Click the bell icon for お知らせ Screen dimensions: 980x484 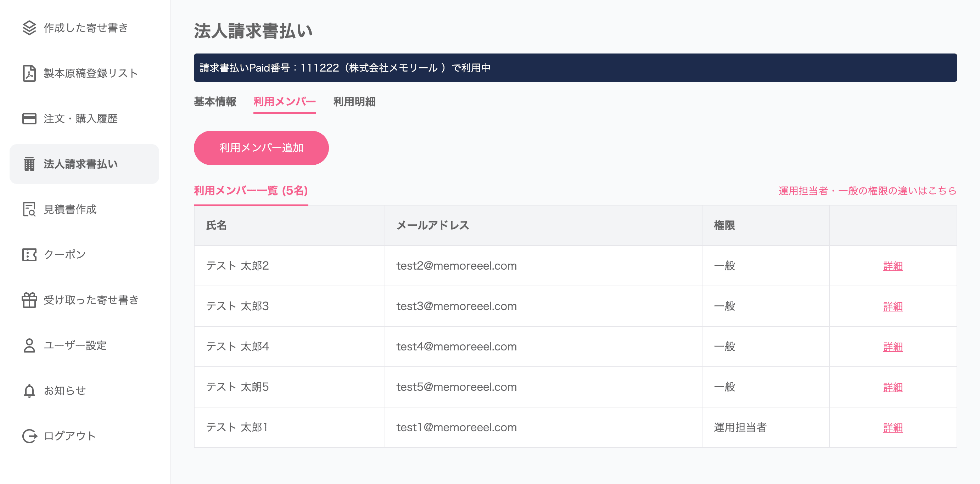point(29,390)
